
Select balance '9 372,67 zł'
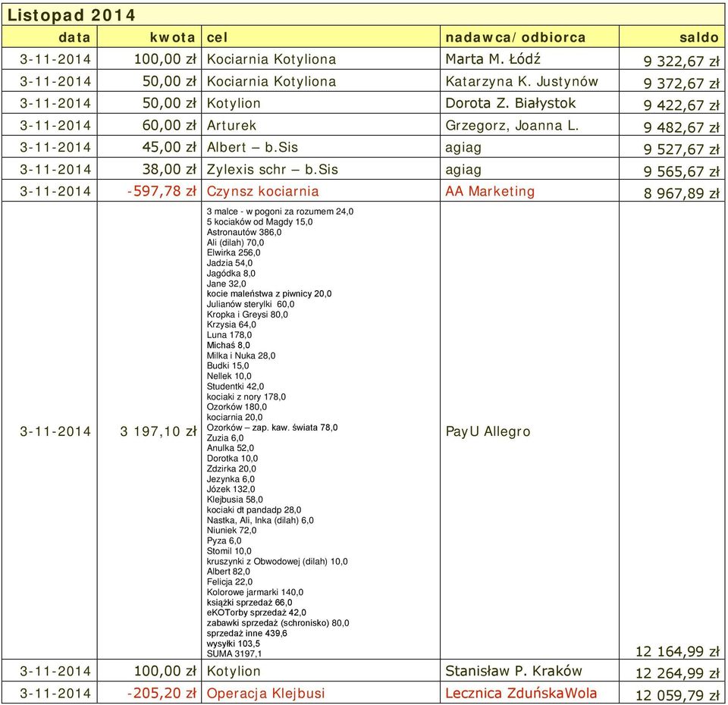tap(681, 83)
